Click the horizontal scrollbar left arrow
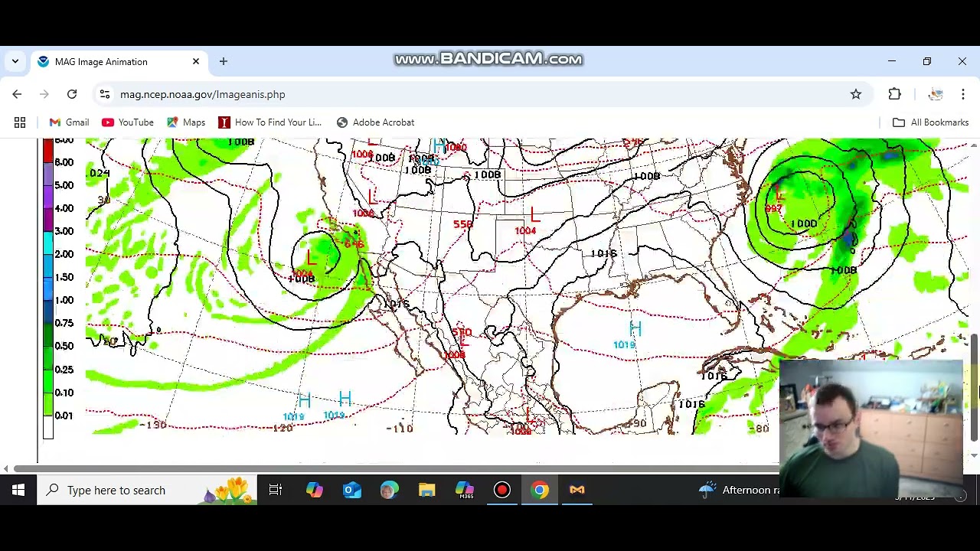 point(6,468)
